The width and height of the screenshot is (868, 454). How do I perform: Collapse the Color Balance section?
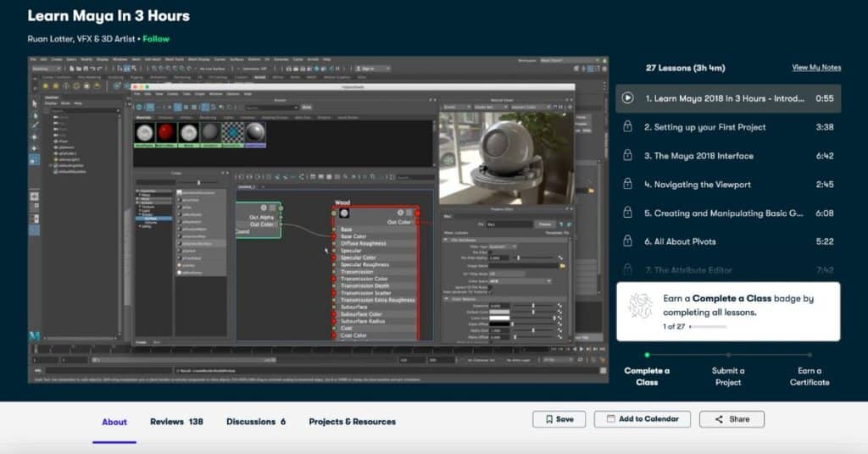(446, 299)
